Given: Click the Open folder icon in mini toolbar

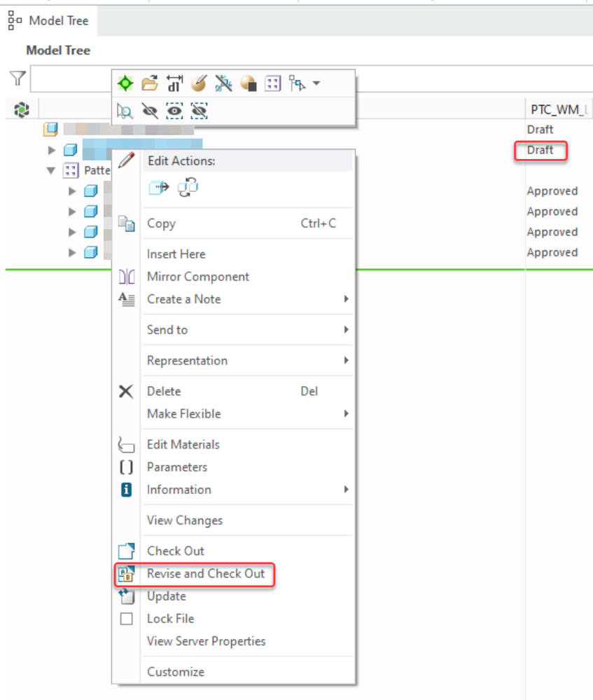Looking at the screenshot, I should click(150, 83).
